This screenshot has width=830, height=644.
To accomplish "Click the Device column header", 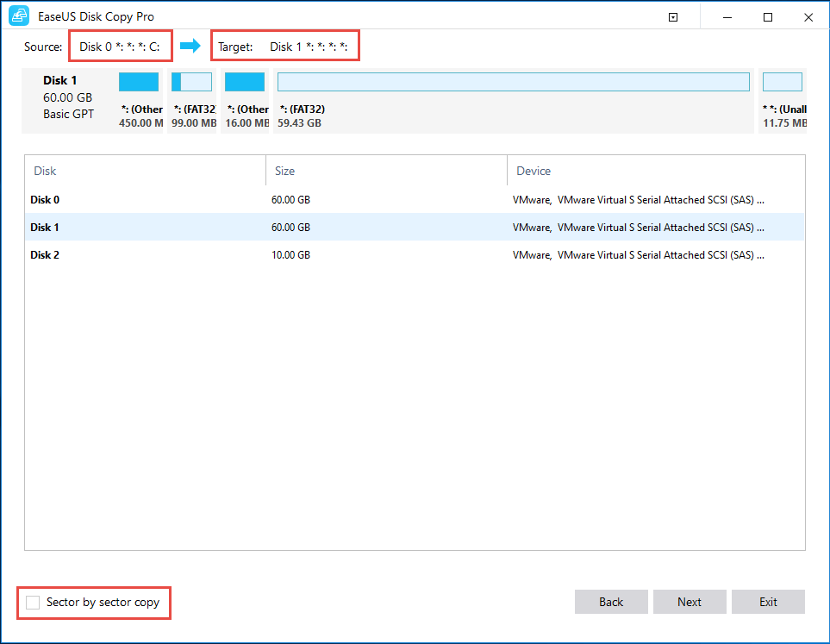I will 534,171.
